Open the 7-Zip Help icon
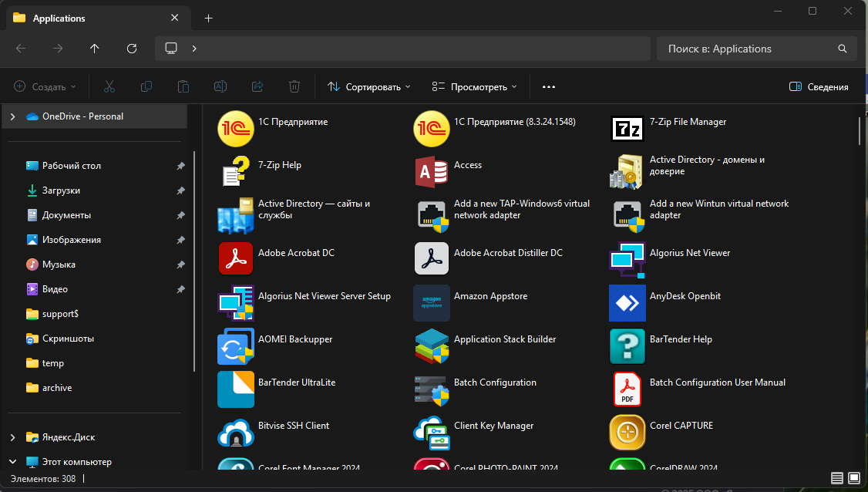The height and width of the screenshot is (492, 868). point(236,171)
